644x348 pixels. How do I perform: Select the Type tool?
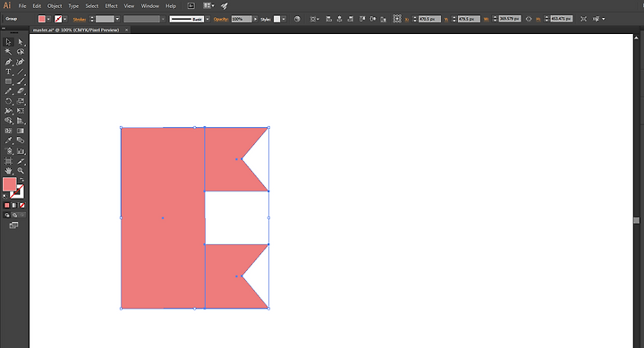pyautogui.click(x=8, y=72)
